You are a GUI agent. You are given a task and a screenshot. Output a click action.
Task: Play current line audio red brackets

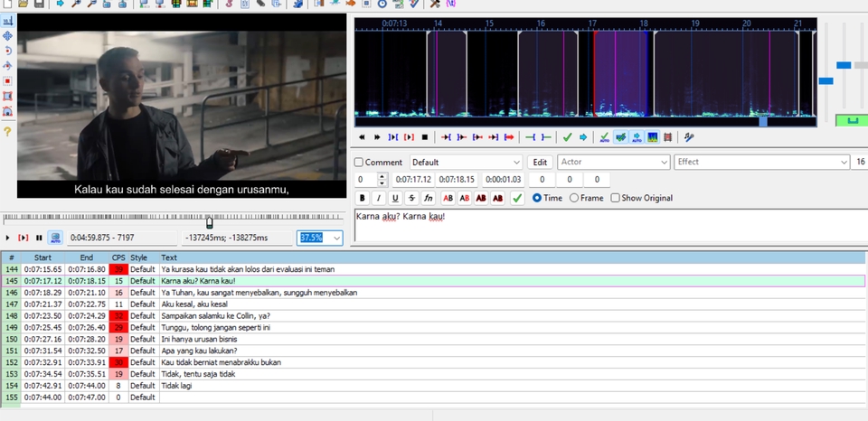pos(409,137)
